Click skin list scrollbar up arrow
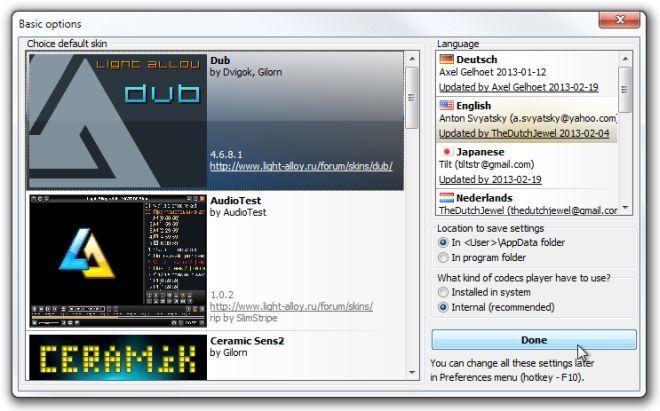This screenshot has width=660, height=411. [412, 59]
